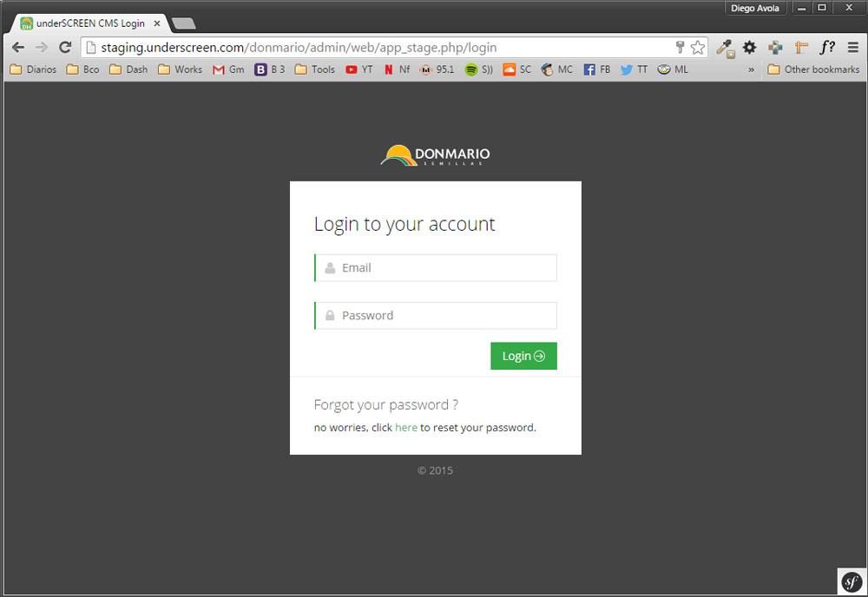Screen dimensions: 868x597
Task: Click the puzzle-piece extension icon
Action: click(775, 48)
